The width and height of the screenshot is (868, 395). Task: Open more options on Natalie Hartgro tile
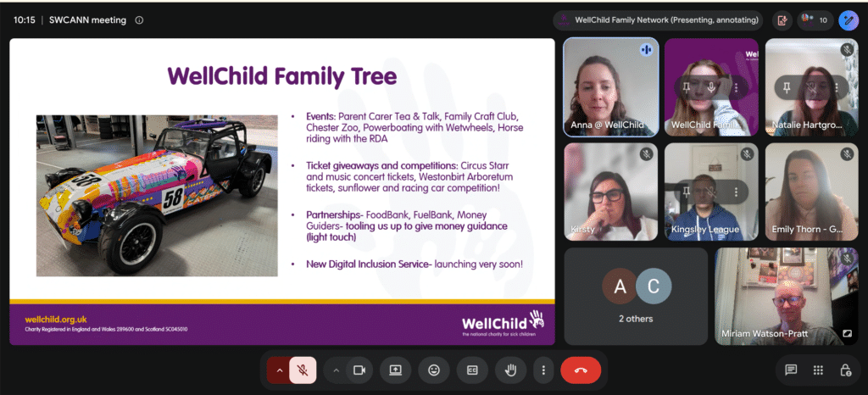point(837,87)
